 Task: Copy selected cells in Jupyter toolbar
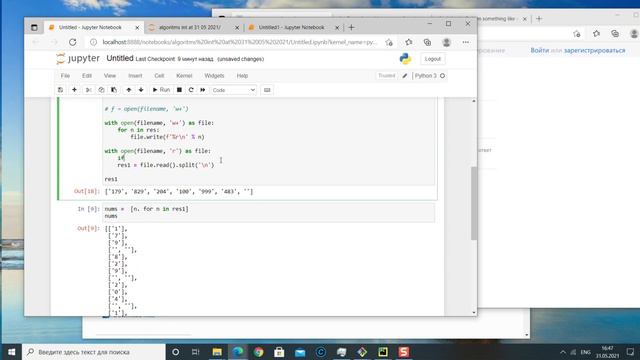pos(101,90)
